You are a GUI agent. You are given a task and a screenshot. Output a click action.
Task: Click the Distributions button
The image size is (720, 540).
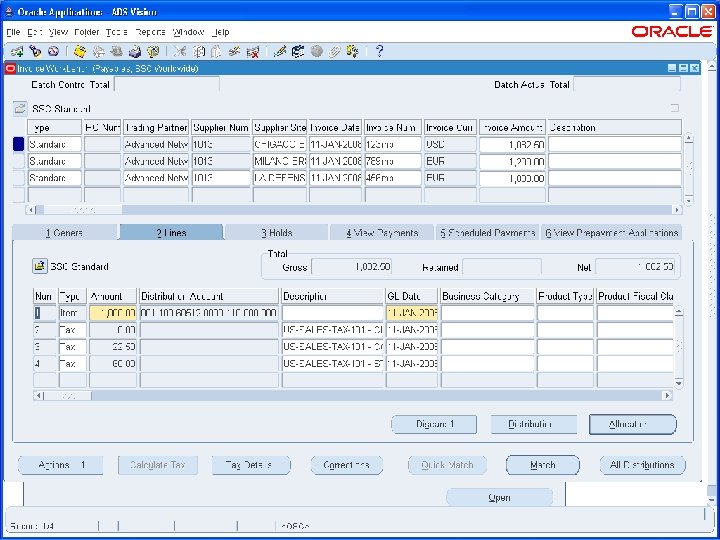(534, 424)
